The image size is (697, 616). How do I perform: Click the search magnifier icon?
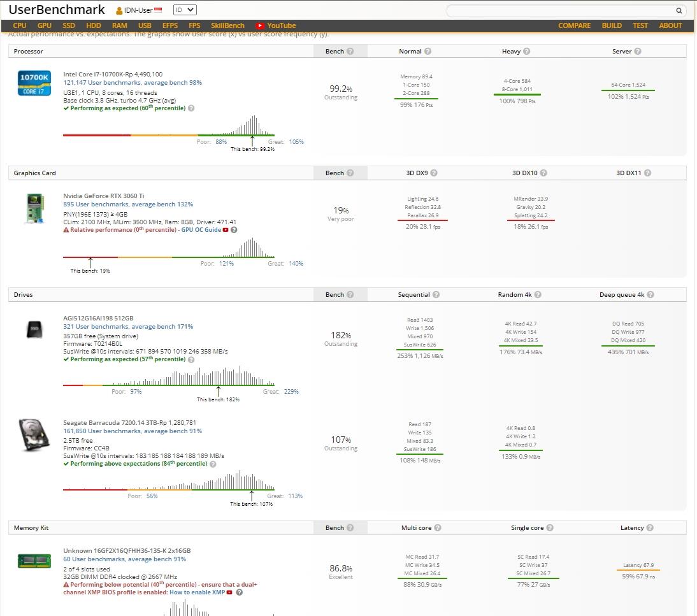tap(679, 10)
